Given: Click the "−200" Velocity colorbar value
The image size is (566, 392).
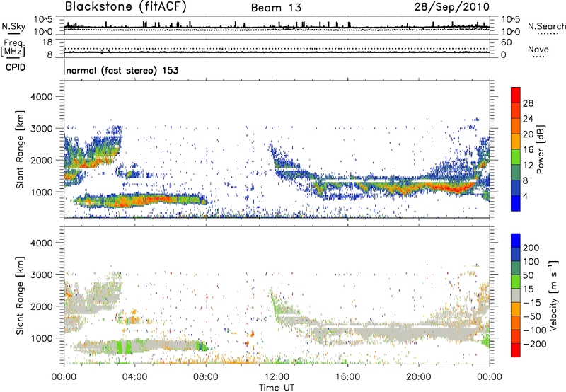Looking at the screenshot, I should pos(535,344).
